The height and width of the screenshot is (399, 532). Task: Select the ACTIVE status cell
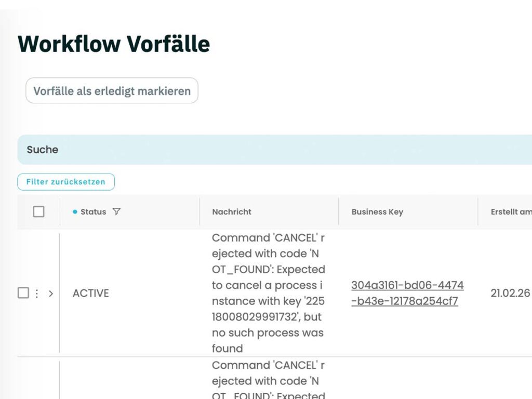pos(90,293)
